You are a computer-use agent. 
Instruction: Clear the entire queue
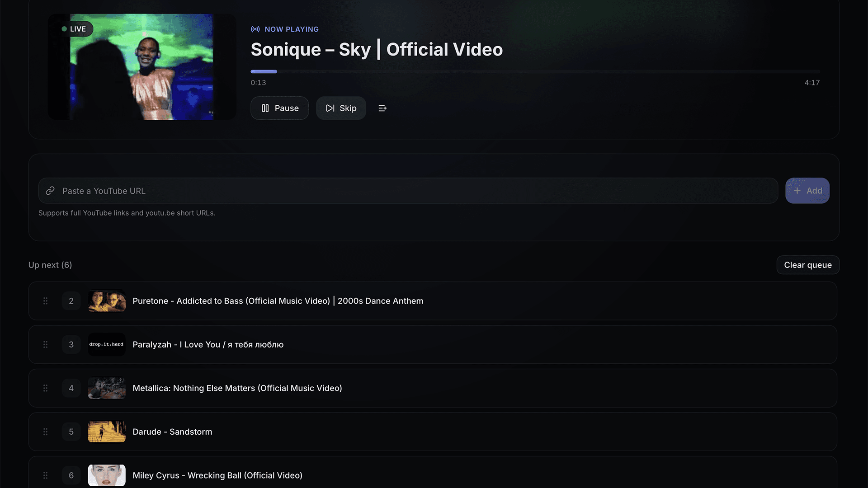tap(807, 265)
